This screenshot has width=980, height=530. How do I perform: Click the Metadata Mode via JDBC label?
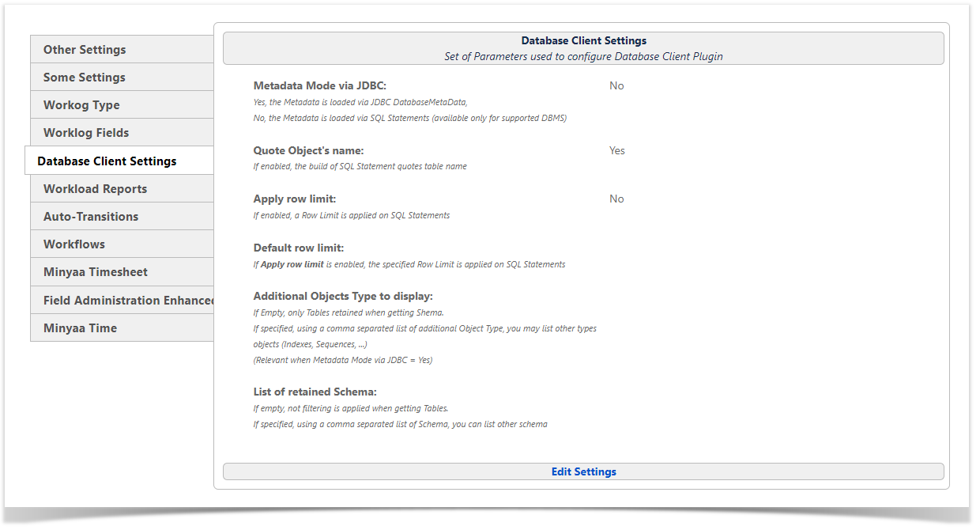coord(319,85)
